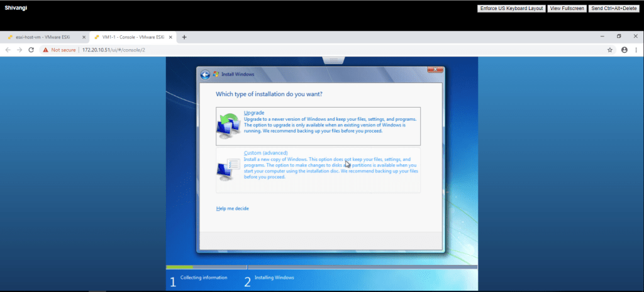This screenshot has width=644, height=292.
Task: Click the Upgrade option computer icon
Action: tap(227, 126)
